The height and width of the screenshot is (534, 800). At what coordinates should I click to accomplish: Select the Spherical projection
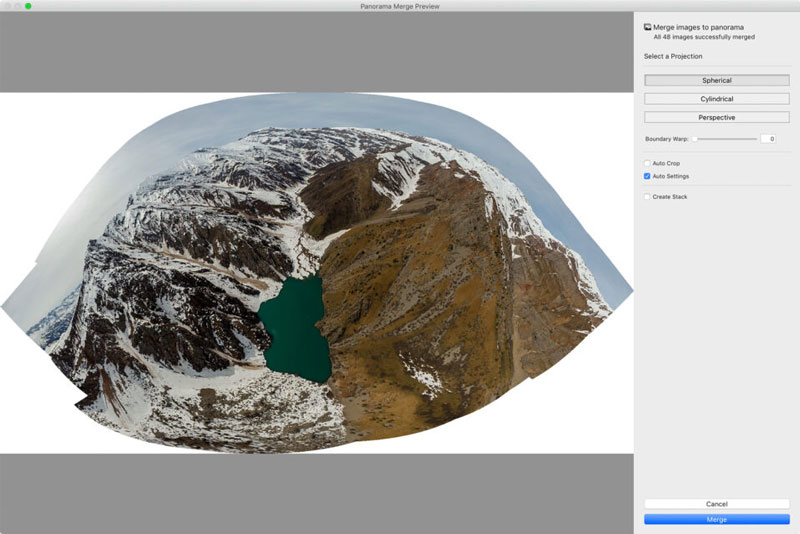point(716,80)
